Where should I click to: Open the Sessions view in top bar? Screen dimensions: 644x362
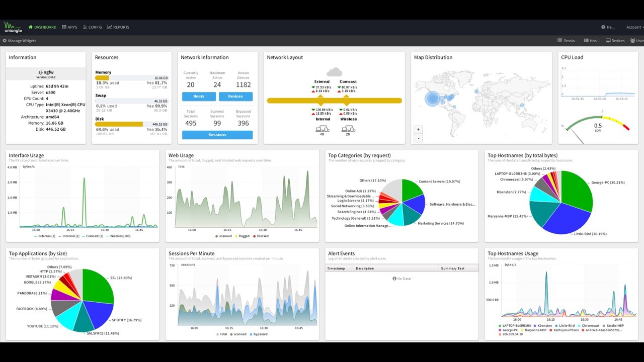tap(568, 41)
